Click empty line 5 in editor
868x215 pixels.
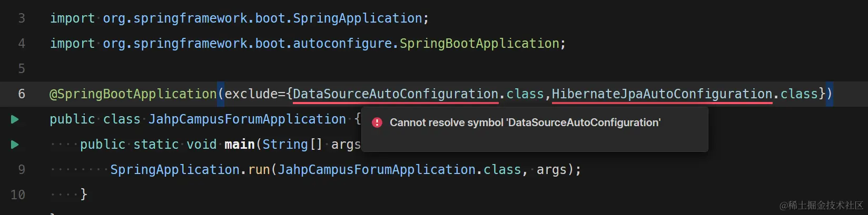tap(316, 69)
